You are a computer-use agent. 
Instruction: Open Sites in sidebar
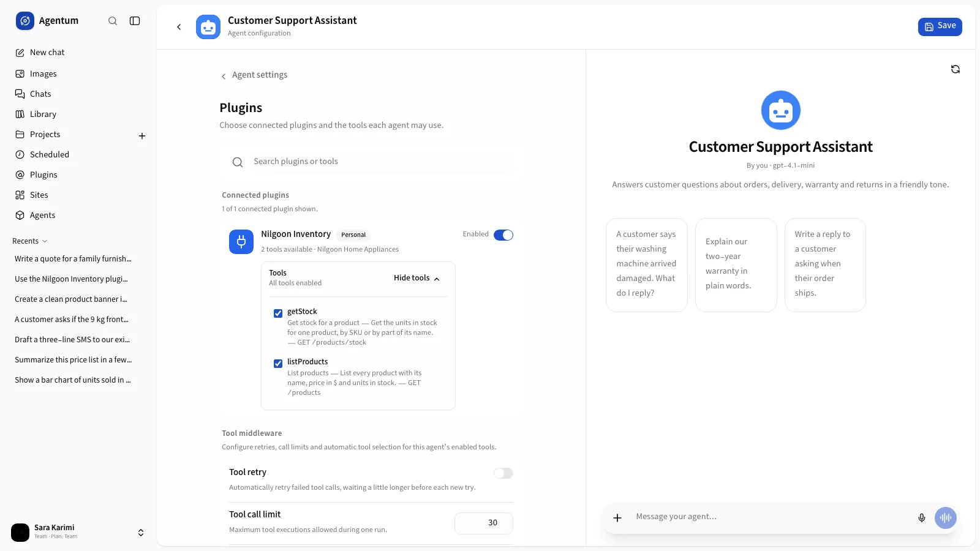[x=78, y=195]
